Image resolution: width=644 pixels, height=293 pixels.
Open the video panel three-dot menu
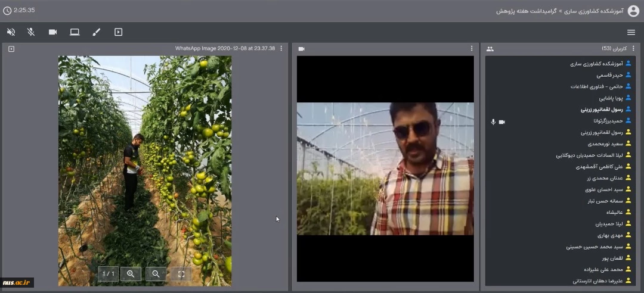472,49
